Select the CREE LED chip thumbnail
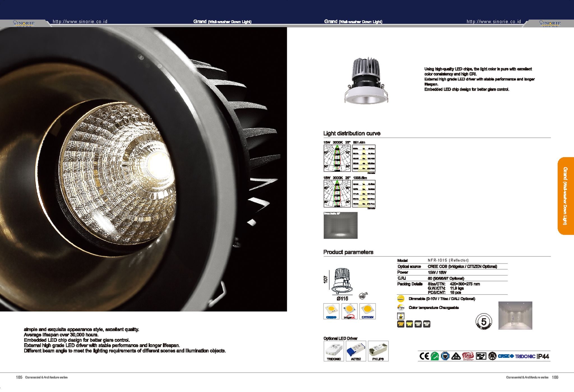The height and width of the screenshot is (392, 574). (331, 311)
